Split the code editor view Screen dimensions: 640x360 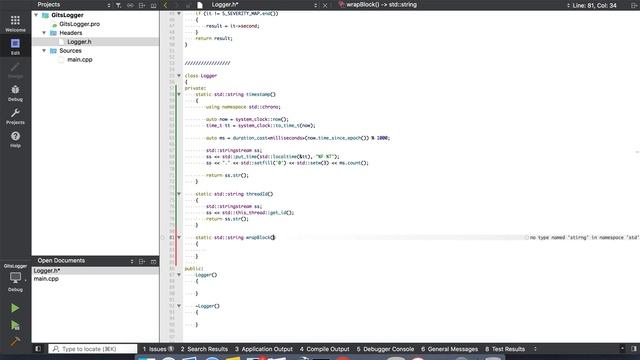click(x=634, y=5)
